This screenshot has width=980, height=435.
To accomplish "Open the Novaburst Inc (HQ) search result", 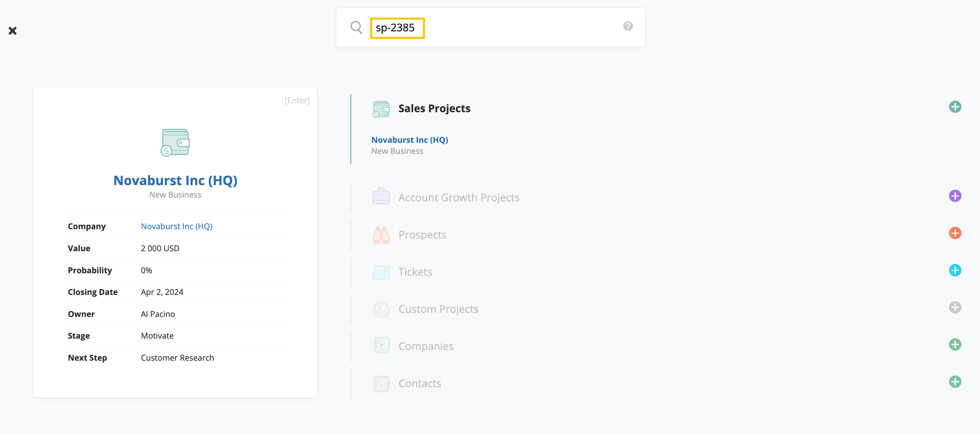I will [x=409, y=140].
